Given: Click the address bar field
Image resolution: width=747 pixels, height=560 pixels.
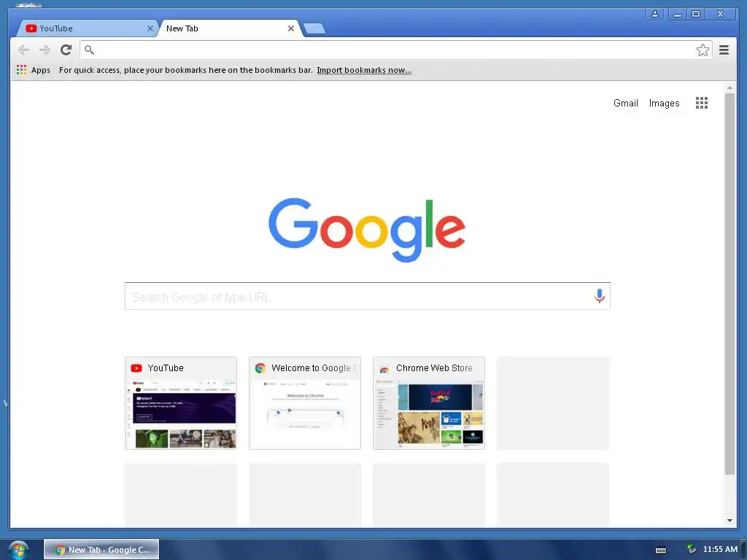Looking at the screenshot, I should (x=395, y=50).
